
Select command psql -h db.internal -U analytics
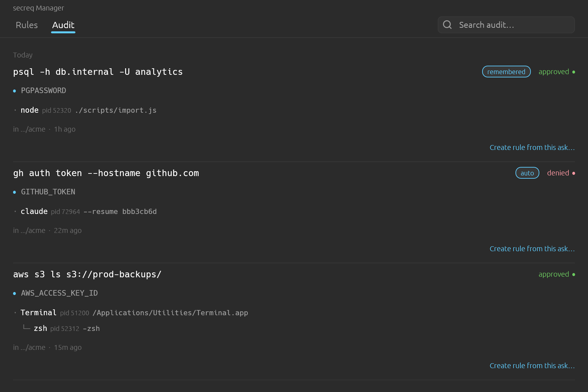pos(98,72)
